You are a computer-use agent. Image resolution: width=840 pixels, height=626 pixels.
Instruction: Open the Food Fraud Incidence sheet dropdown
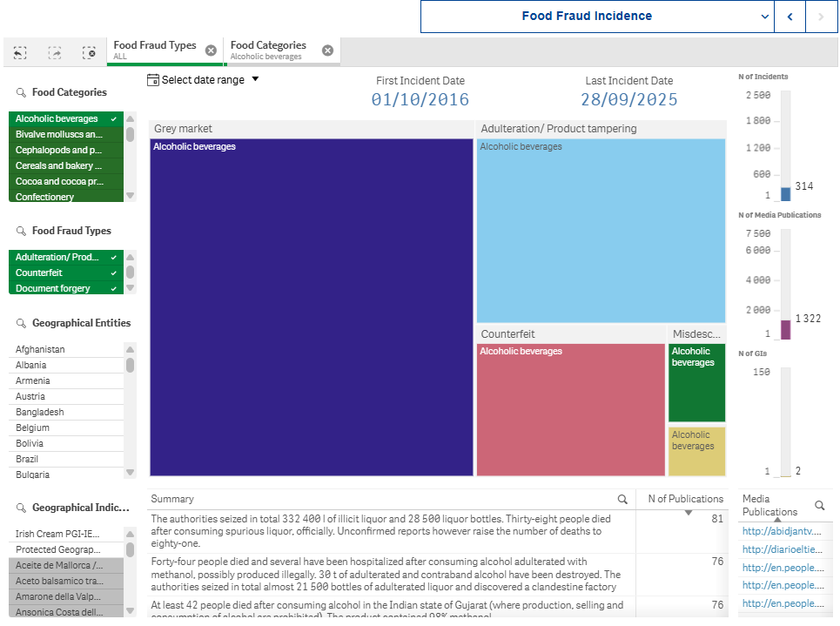pyautogui.click(x=765, y=17)
